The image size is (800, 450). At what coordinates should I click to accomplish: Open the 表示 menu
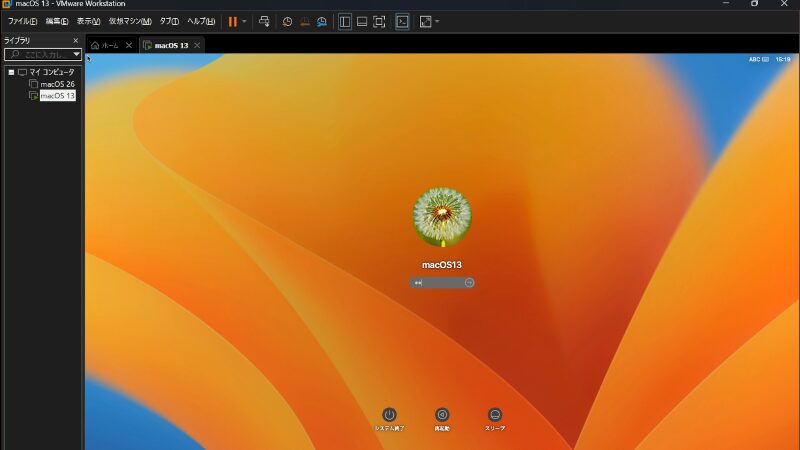tap(88, 21)
